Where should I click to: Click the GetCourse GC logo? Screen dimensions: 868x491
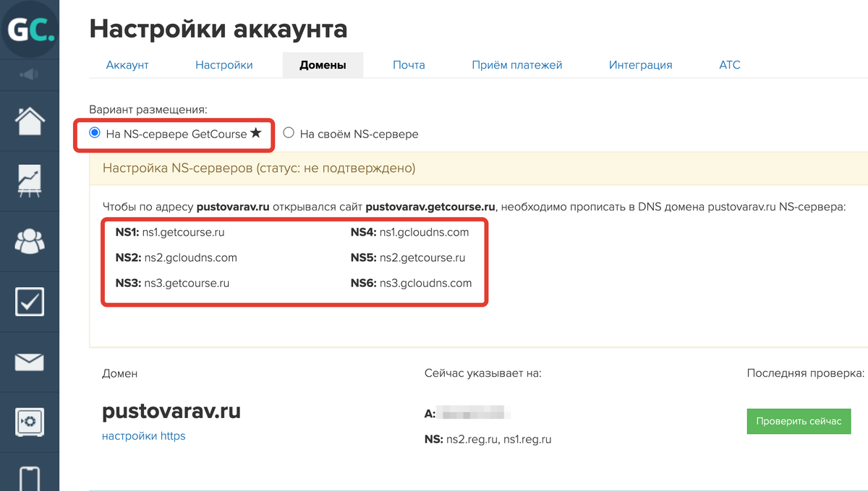[30, 30]
